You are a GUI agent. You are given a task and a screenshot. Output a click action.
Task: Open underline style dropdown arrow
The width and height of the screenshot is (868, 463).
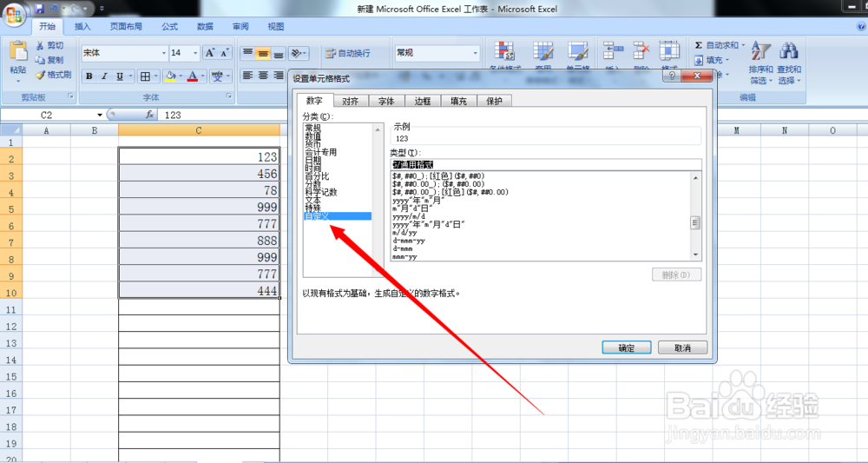(x=131, y=76)
